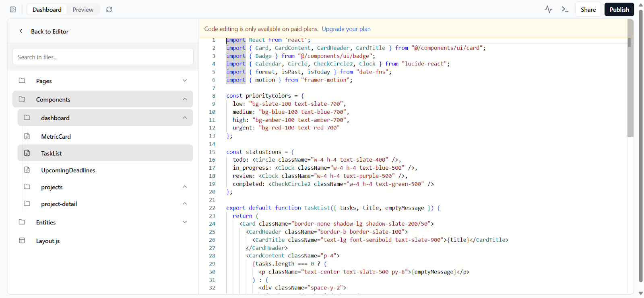This screenshot has width=644, height=298.
Task: Collapse the dashboard folder chevron
Action: [x=185, y=117]
